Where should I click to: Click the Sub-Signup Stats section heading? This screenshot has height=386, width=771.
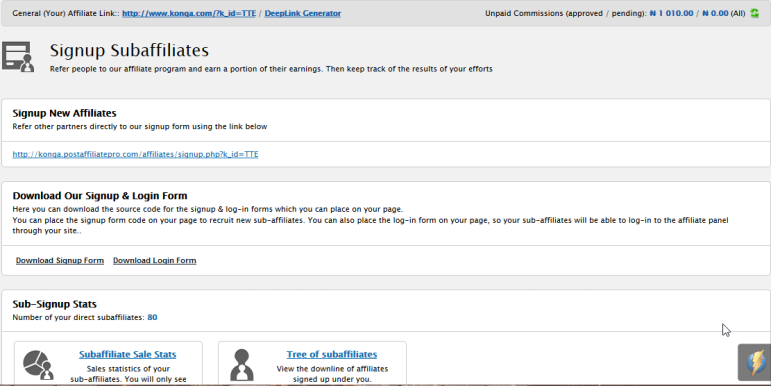click(x=55, y=304)
